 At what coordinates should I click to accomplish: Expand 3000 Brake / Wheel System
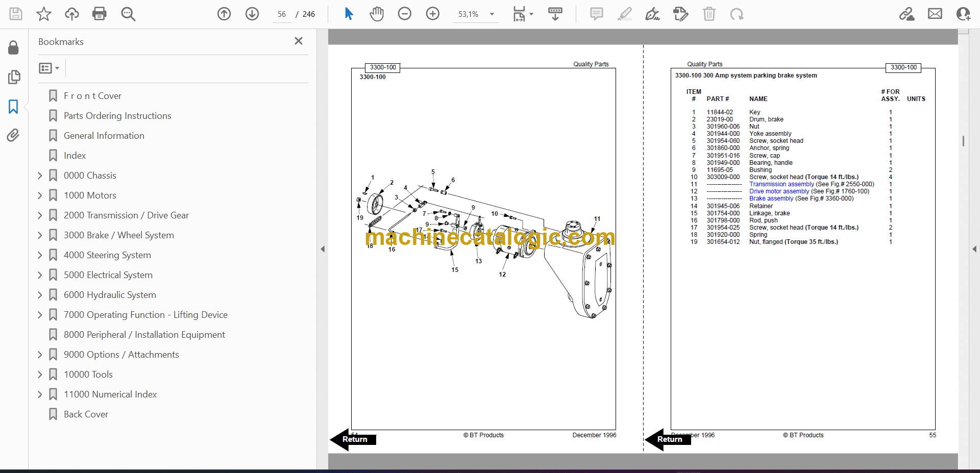pyautogui.click(x=40, y=235)
